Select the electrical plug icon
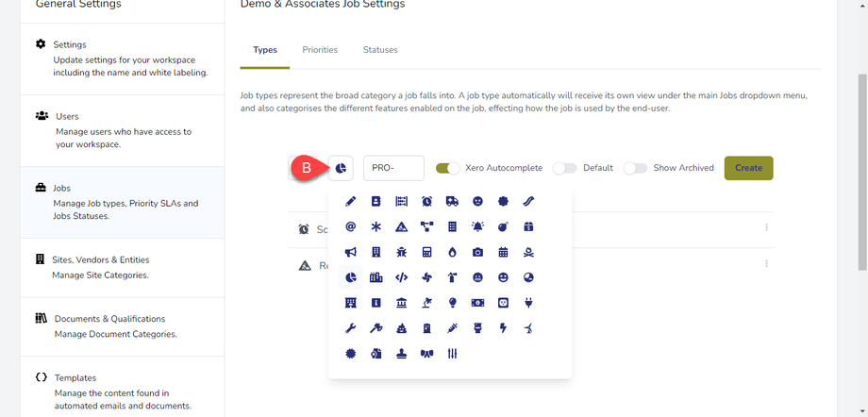The height and width of the screenshot is (417, 868). point(528,303)
